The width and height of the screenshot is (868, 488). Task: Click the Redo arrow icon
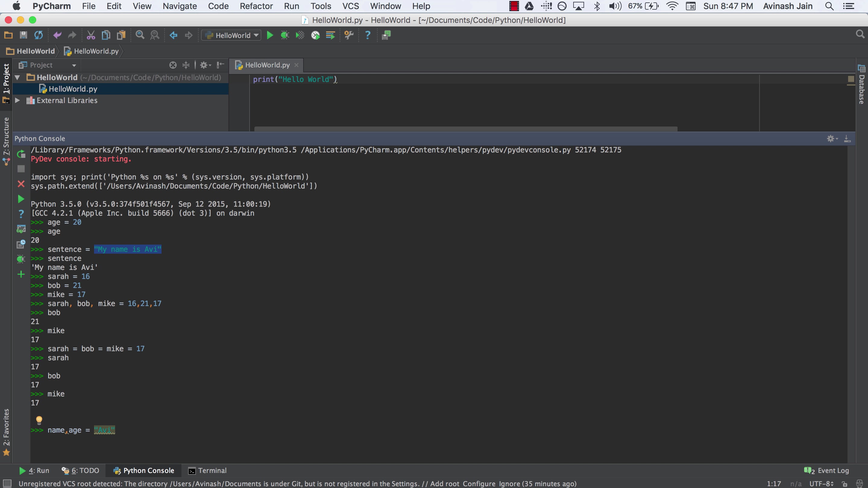(72, 35)
